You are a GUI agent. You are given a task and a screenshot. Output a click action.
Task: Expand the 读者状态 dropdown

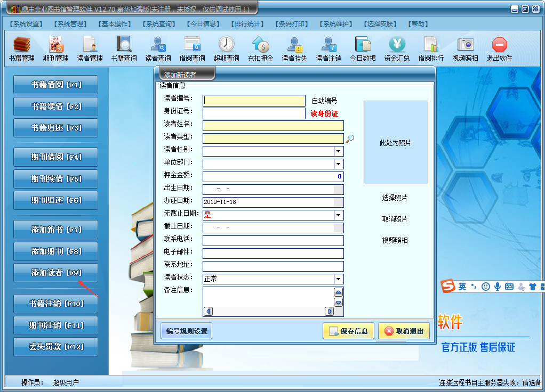(339, 279)
